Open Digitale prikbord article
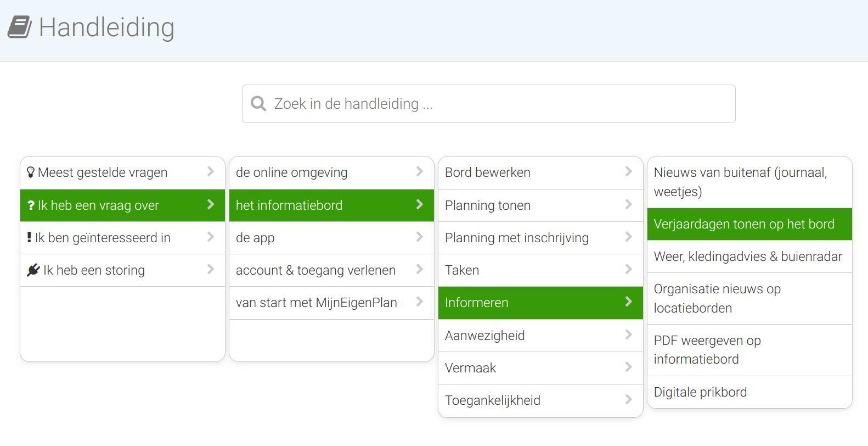Image resolution: width=868 pixels, height=446 pixels. coord(749,392)
